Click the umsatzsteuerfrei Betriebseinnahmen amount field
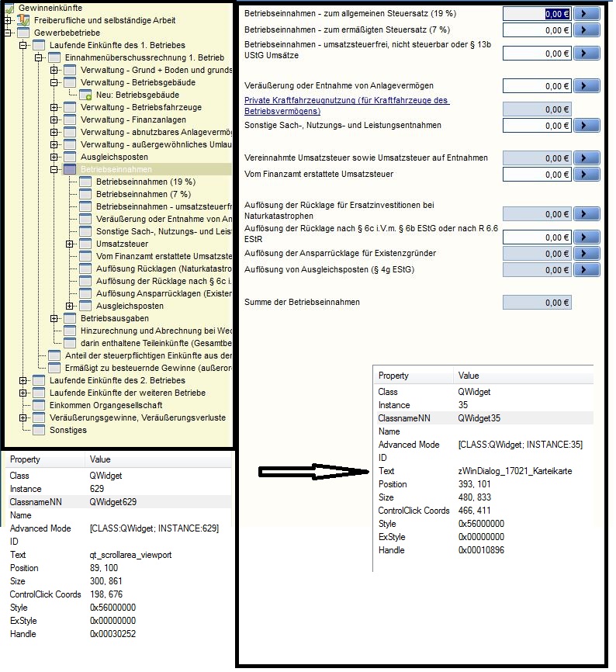 [537, 54]
